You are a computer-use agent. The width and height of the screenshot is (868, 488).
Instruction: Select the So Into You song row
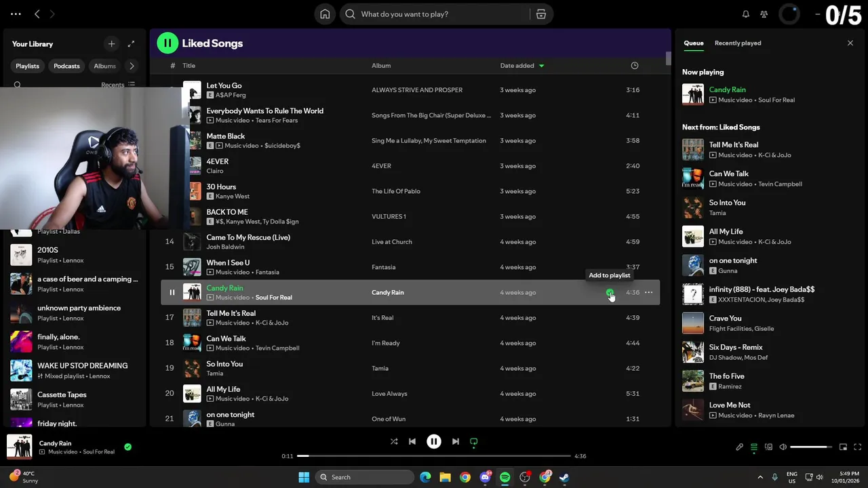coord(410,369)
